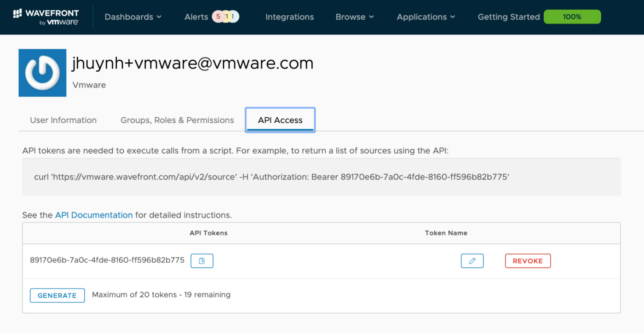Copy the API token using the clipboard icon
Viewport: 644px width, 333px height.
point(201,260)
